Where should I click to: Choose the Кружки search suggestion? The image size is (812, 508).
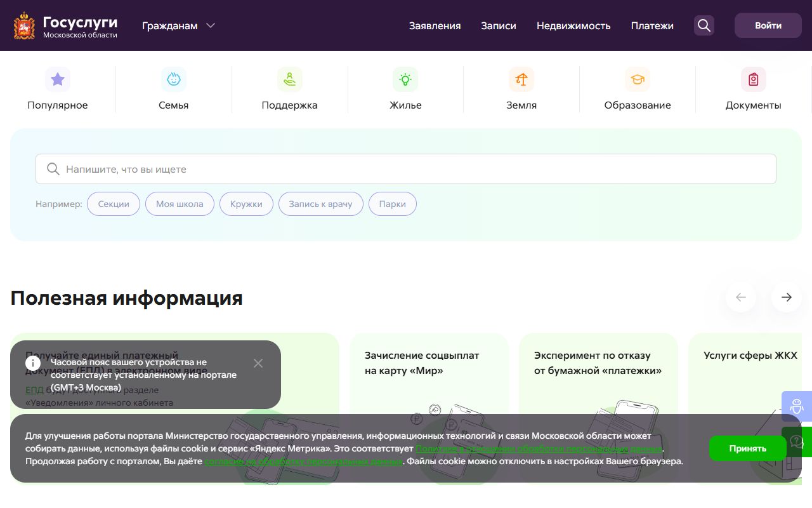tap(246, 204)
